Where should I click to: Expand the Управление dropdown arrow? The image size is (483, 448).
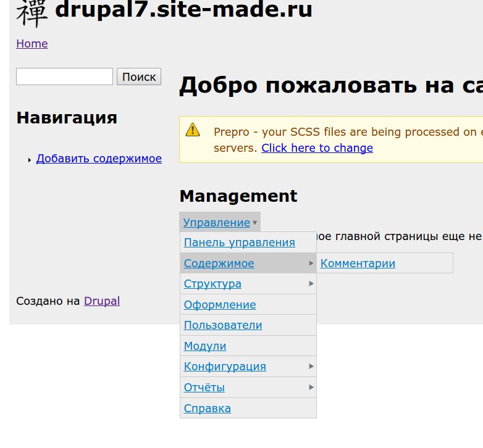point(254,223)
